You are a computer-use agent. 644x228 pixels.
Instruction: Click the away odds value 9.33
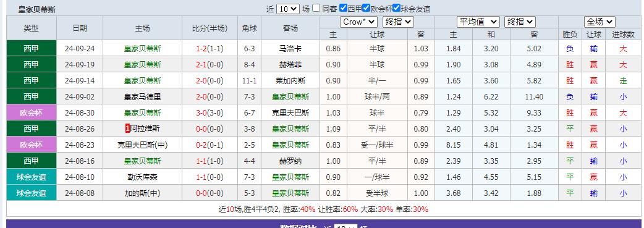click(x=534, y=112)
